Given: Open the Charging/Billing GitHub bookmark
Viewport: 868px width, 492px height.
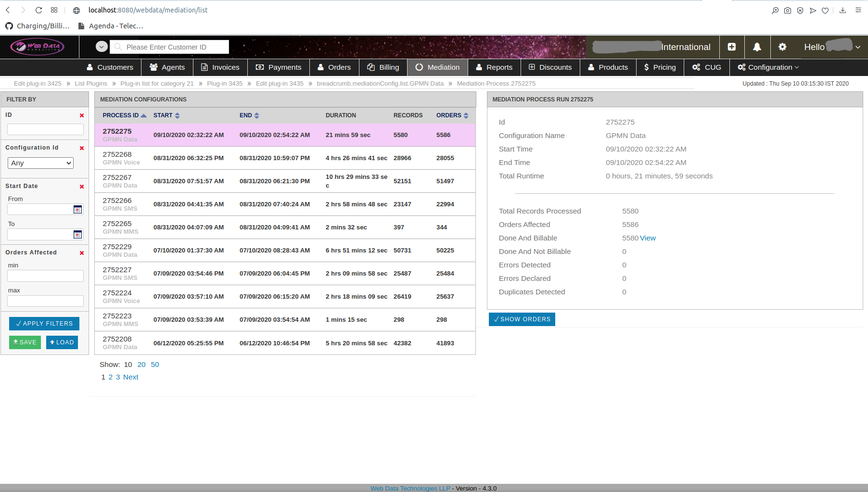Looking at the screenshot, I should 38,26.
